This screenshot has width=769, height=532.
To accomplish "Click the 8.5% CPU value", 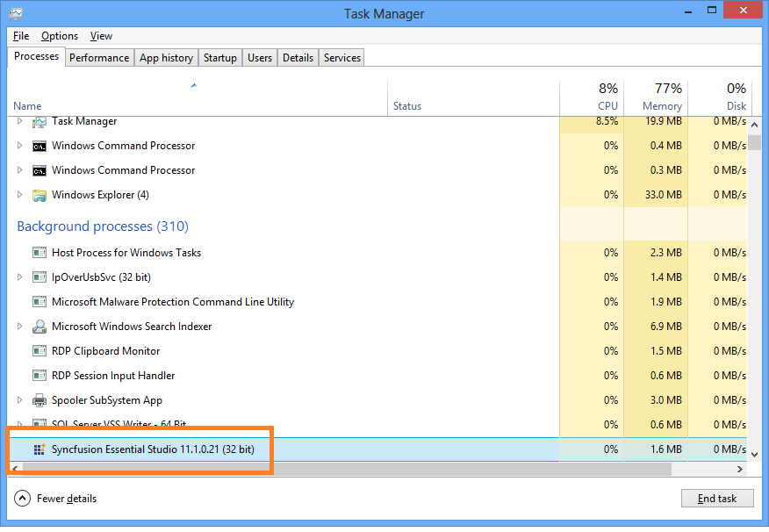I will tap(607, 121).
